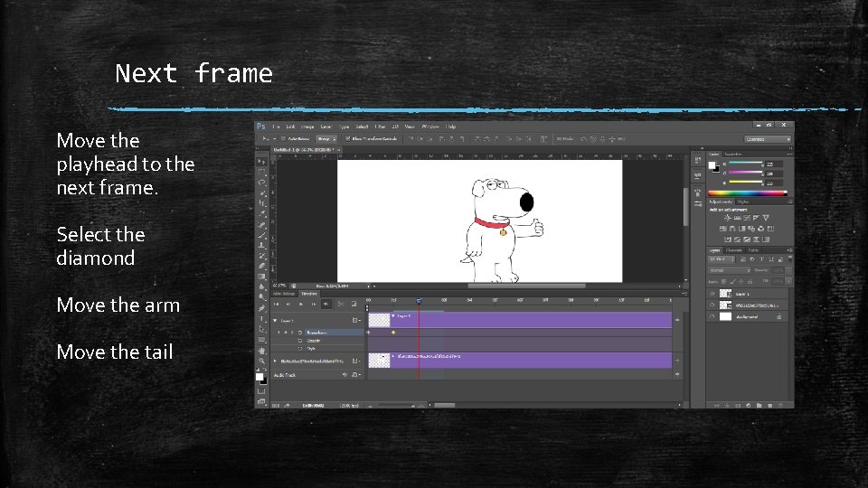The width and height of the screenshot is (868, 488).
Task: Advance to next frame button
Action: click(x=314, y=304)
